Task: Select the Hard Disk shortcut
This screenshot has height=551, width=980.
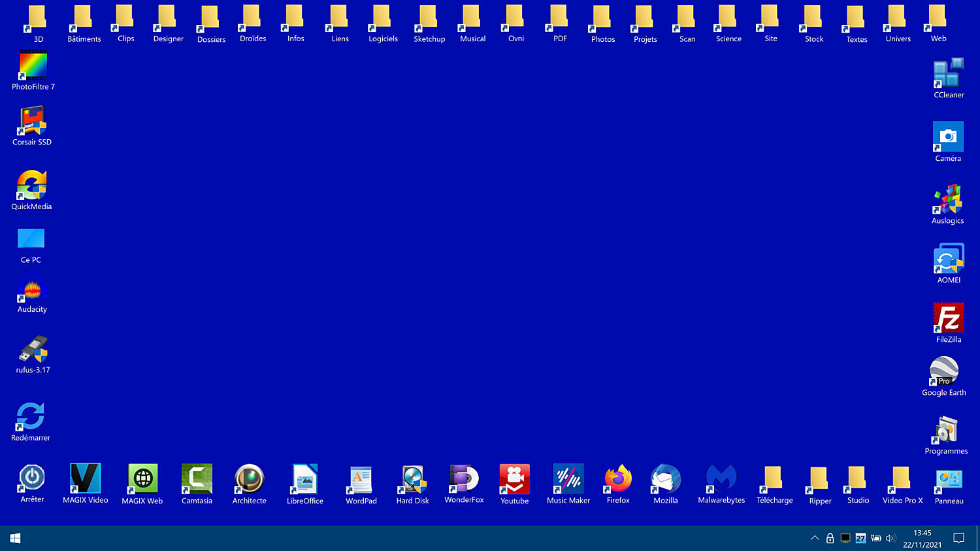Action: coord(413,480)
